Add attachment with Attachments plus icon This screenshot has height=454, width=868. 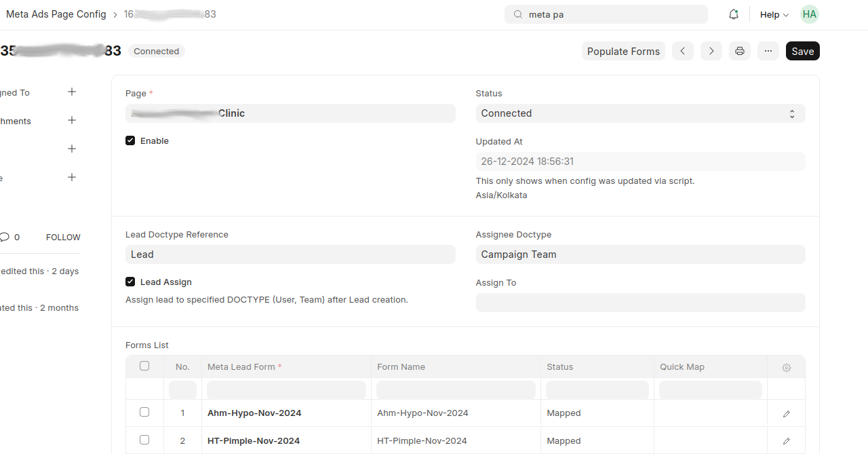click(x=72, y=120)
